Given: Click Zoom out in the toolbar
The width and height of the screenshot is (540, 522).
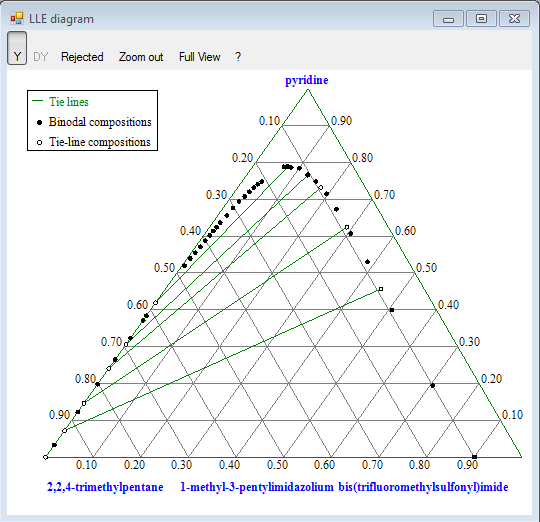Looking at the screenshot, I should coord(141,57).
